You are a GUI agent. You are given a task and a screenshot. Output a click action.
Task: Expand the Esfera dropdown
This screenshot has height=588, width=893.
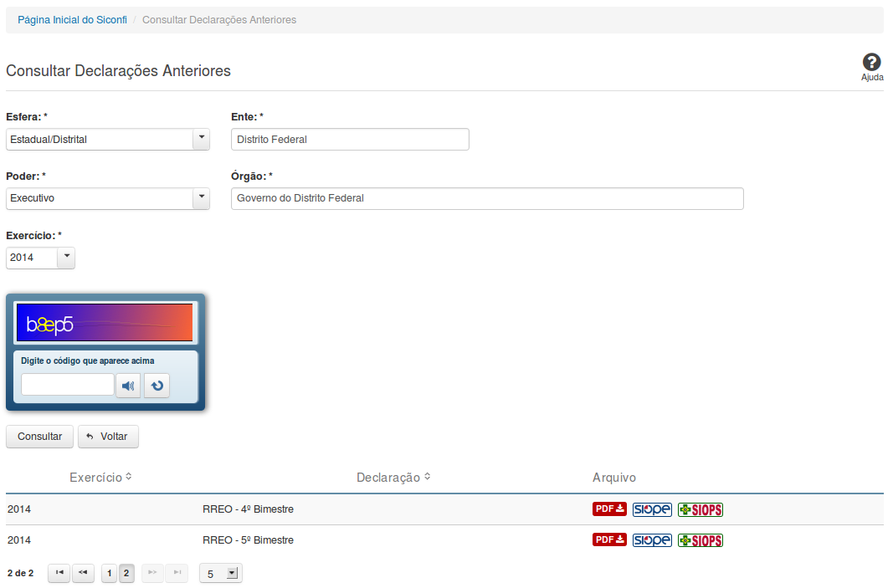pyautogui.click(x=201, y=139)
